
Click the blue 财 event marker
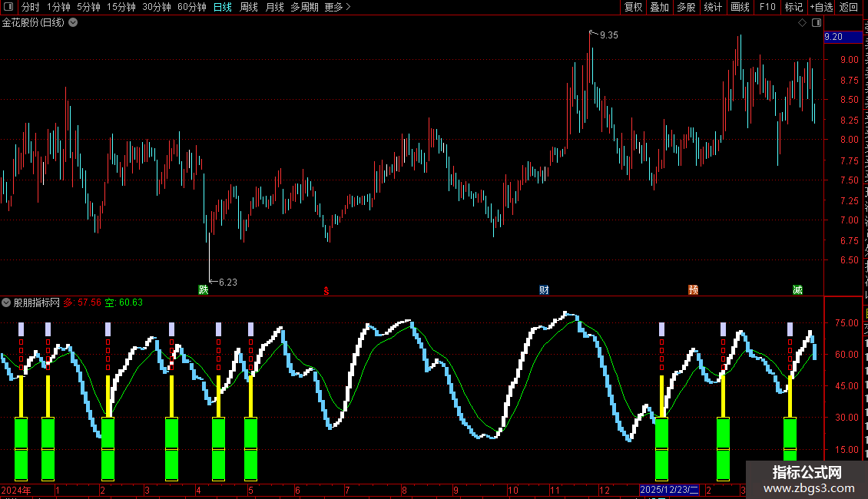click(544, 290)
